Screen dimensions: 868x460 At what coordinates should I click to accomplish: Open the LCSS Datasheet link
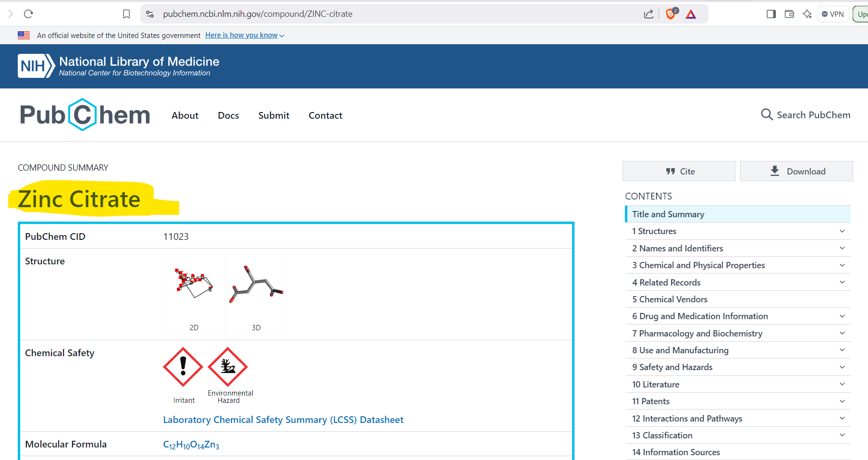(283, 420)
